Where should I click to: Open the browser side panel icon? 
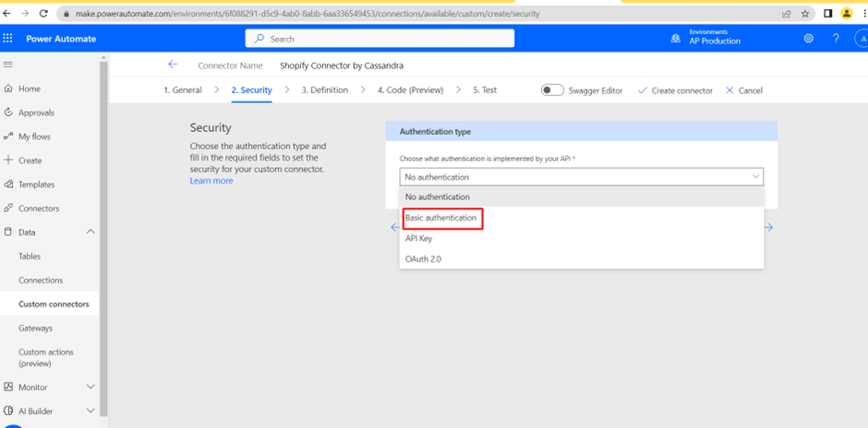click(x=828, y=14)
